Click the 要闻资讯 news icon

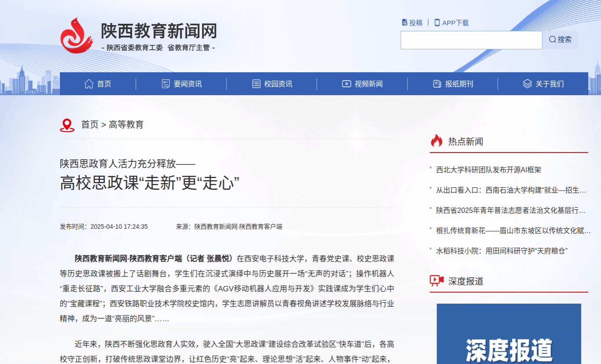coord(166,84)
